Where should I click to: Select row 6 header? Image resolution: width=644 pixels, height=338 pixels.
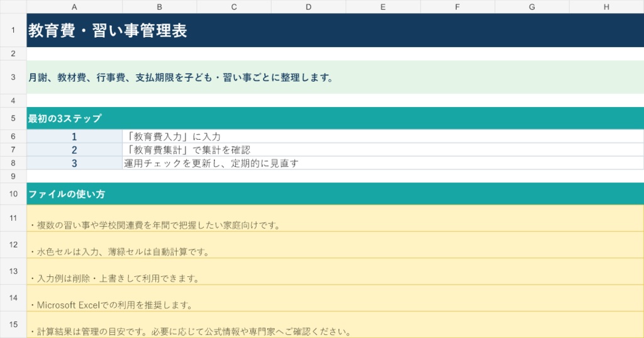point(13,136)
